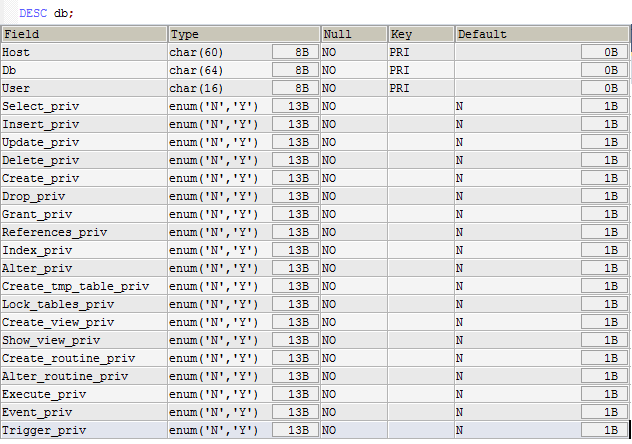Screen dimensions: 632x444
Task: Click the PRI key cell in Db row
Action: point(421,71)
